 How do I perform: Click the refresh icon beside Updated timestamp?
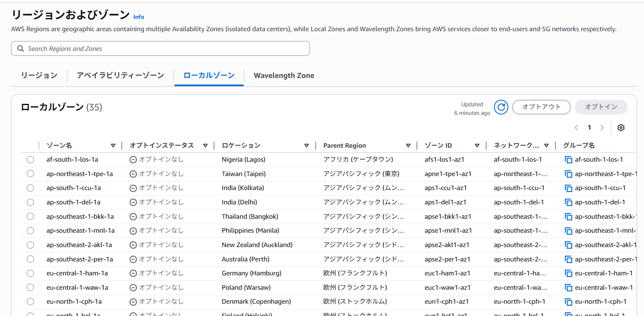coord(501,107)
